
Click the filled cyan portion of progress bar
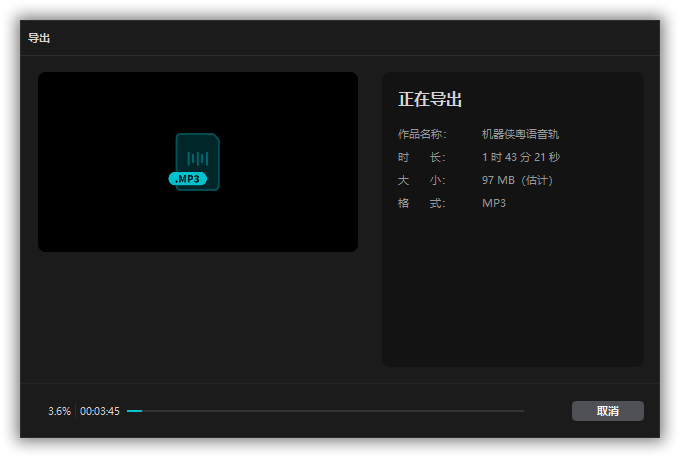(134, 411)
